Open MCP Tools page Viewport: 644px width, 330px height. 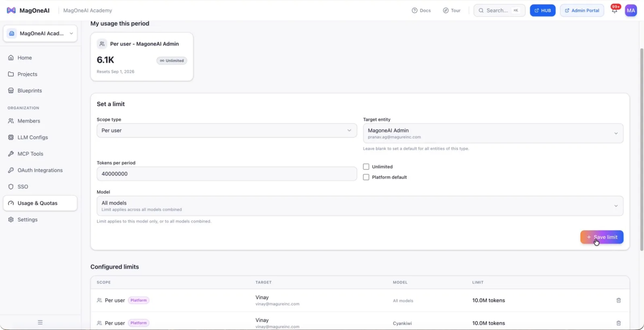(x=40, y=154)
